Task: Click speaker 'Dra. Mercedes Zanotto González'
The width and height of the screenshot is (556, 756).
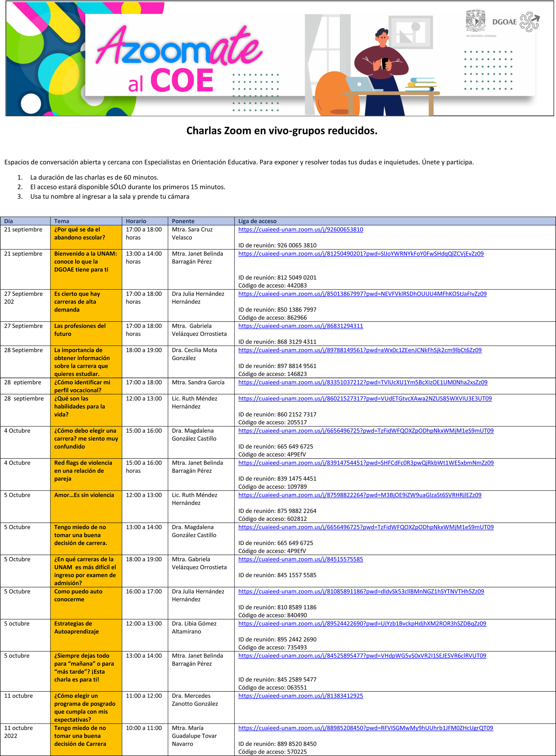Action: tap(195, 700)
